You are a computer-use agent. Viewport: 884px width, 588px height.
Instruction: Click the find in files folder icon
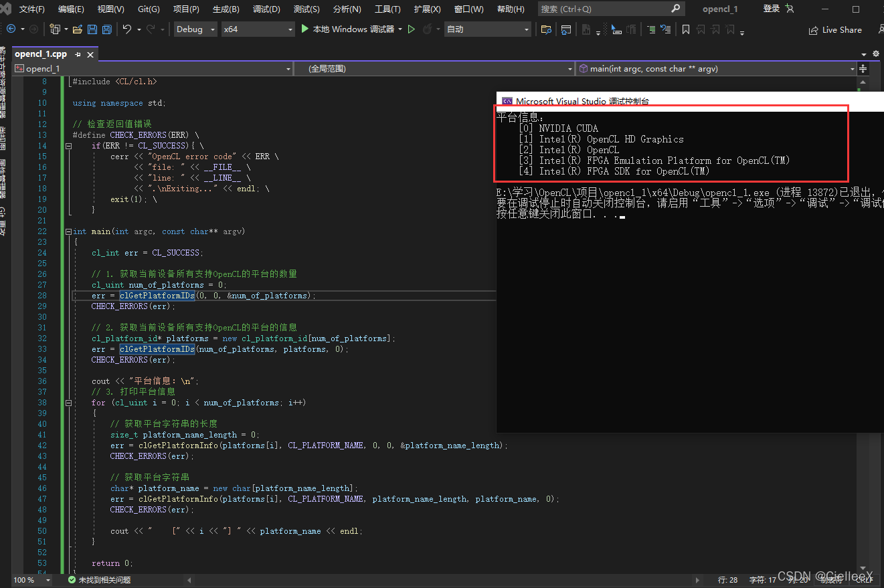tap(547, 29)
